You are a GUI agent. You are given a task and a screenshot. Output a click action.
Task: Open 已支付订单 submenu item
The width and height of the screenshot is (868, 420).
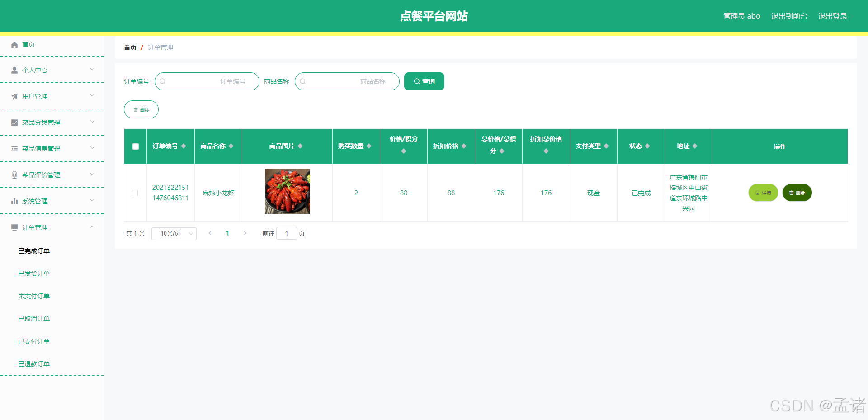(34, 341)
